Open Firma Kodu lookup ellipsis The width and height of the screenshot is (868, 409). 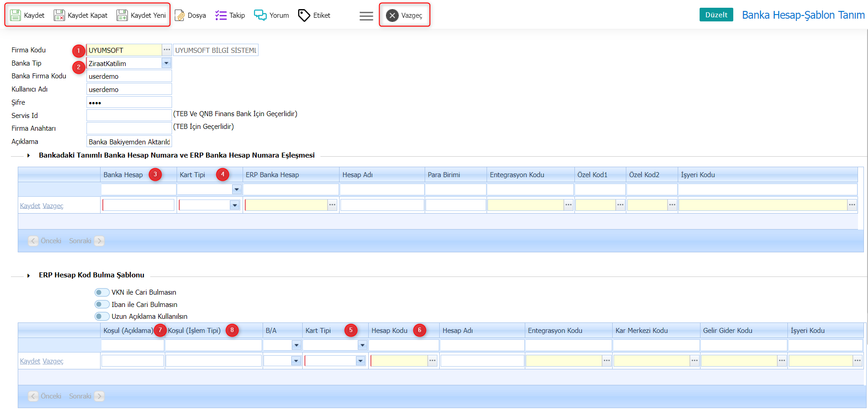coord(167,50)
